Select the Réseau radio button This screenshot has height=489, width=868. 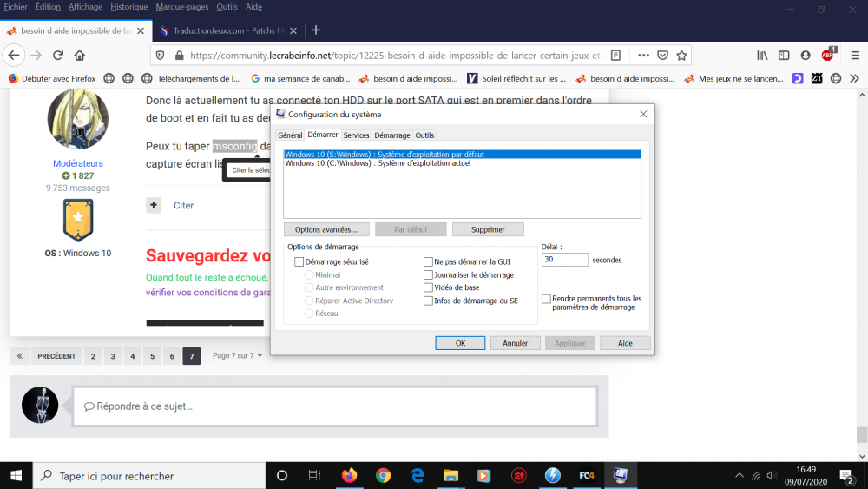point(309,314)
